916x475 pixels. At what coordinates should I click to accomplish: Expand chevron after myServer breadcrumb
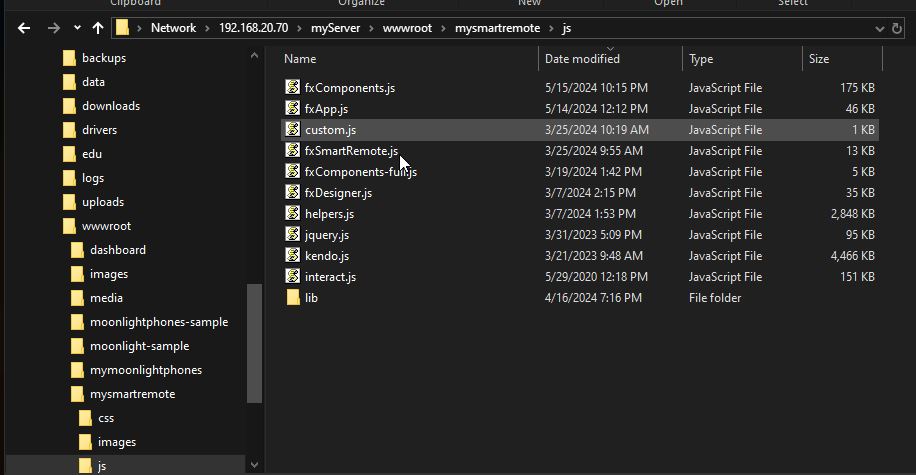pos(371,28)
